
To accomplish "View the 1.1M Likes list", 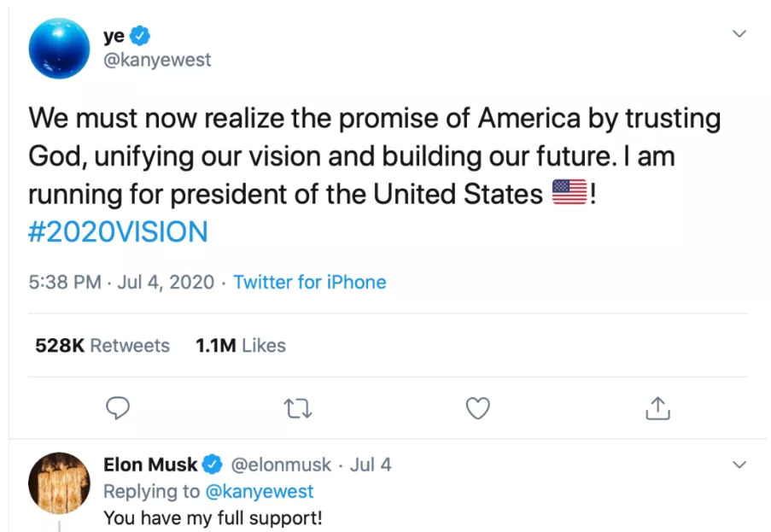I will pos(240,346).
